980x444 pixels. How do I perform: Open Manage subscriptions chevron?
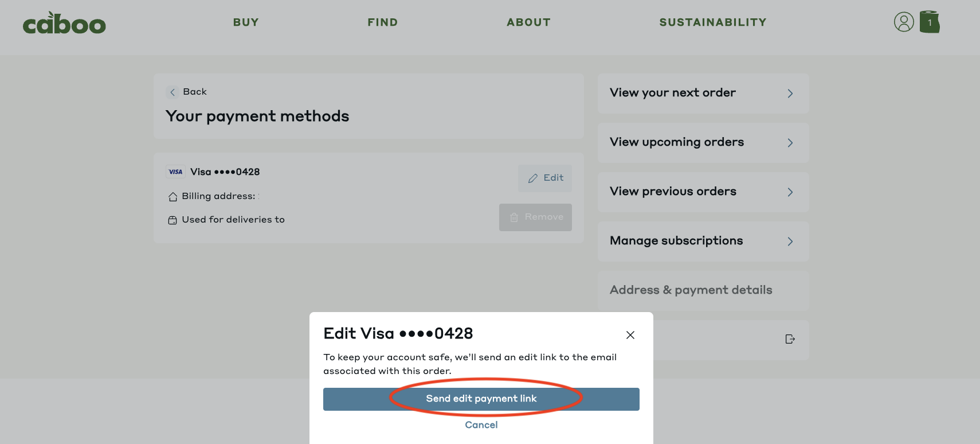pyautogui.click(x=790, y=242)
